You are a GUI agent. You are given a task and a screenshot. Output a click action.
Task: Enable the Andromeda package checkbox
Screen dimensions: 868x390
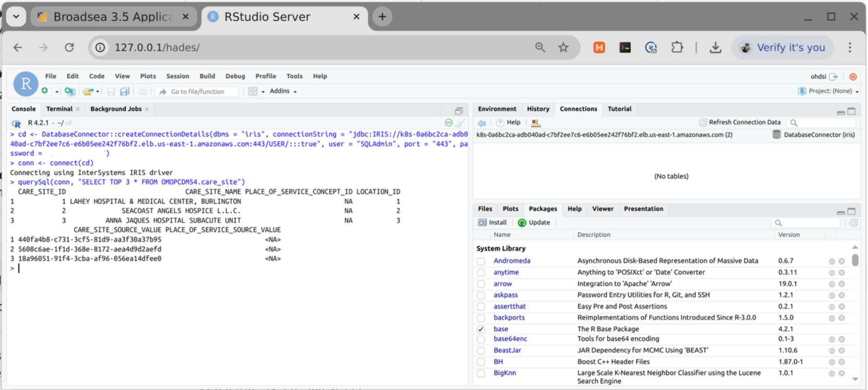[481, 261]
